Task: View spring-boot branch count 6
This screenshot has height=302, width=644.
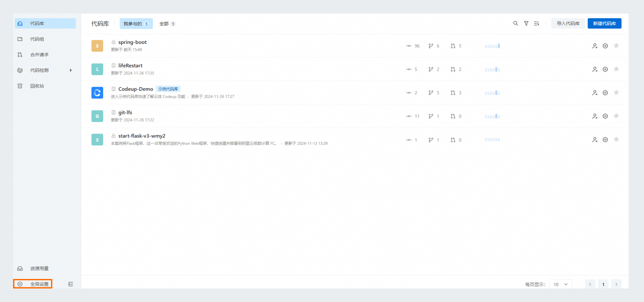Action: pyautogui.click(x=434, y=46)
